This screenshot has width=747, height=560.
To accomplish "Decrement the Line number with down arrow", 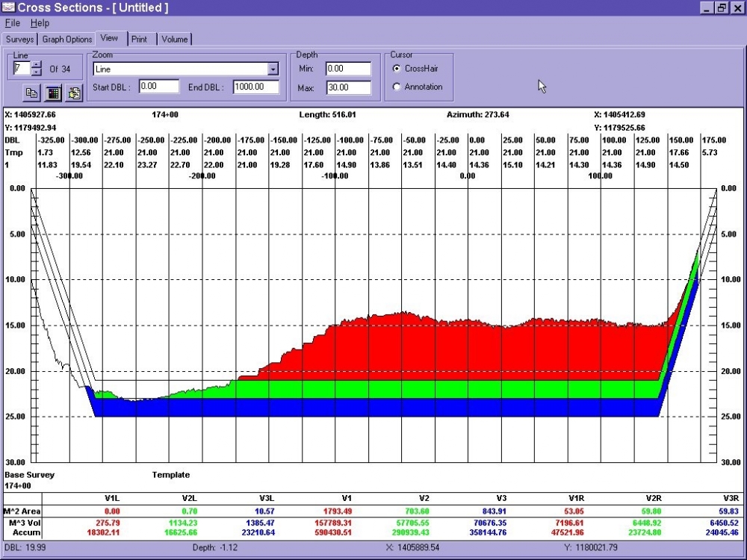I will tap(37, 72).
